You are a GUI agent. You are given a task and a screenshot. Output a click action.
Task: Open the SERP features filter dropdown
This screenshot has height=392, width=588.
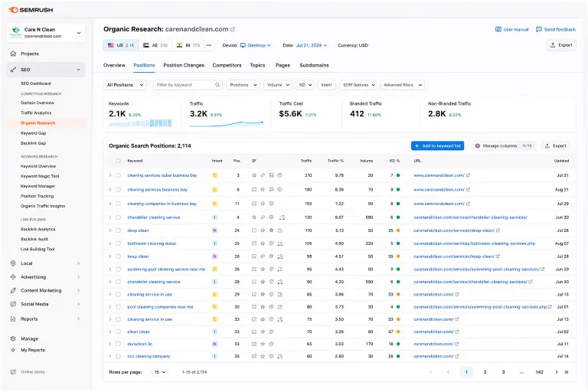point(358,85)
